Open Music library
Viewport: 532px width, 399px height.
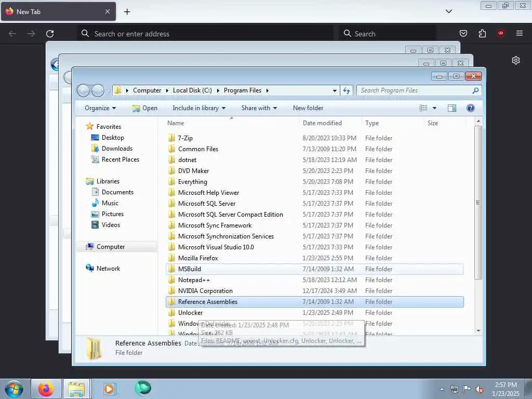110,203
